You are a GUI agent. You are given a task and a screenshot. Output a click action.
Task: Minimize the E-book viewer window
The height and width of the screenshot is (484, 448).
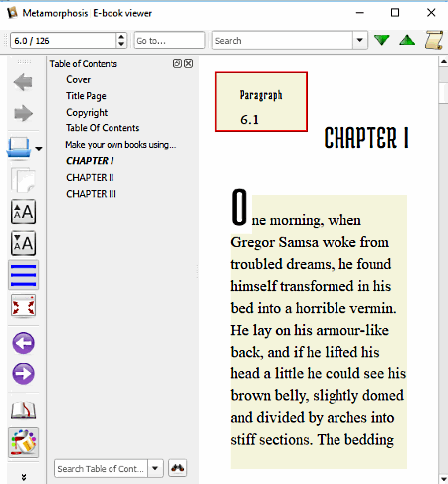tap(360, 13)
